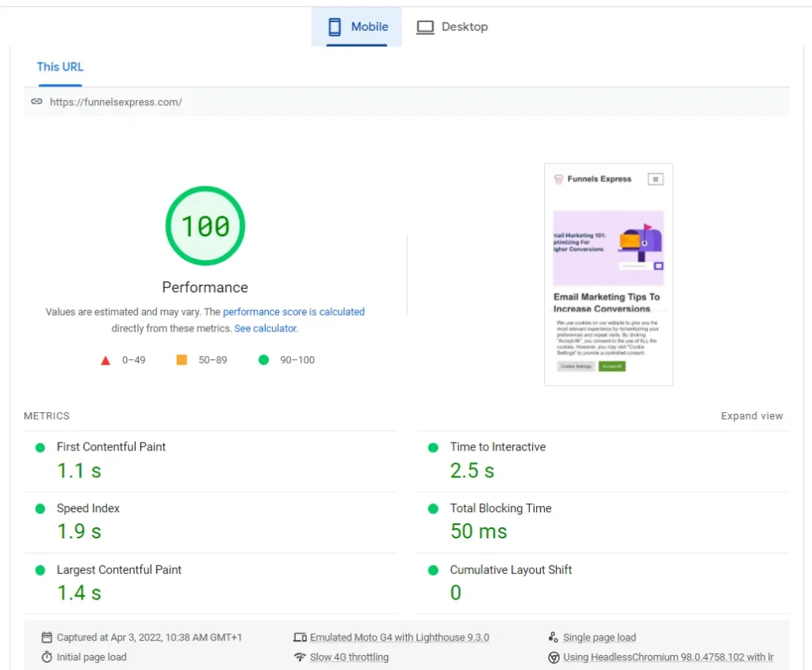Click the red triangle 0–49 legend icon
Viewport: 812px width, 670px height.
tap(105, 360)
